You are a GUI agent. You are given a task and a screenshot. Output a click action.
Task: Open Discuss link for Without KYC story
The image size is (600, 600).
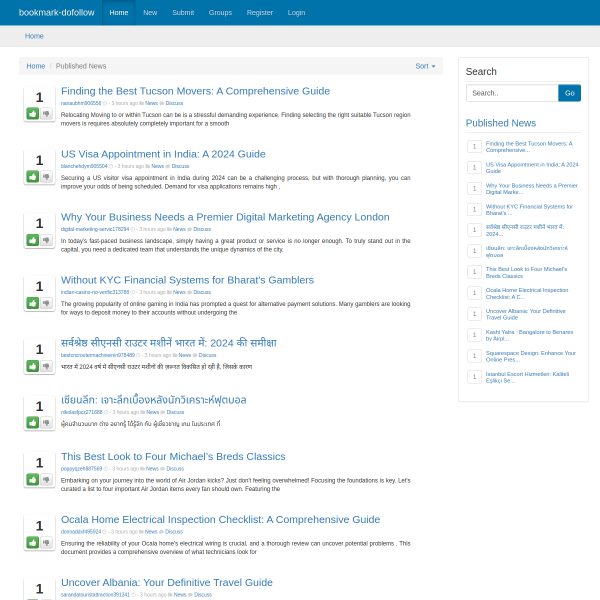point(202,292)
